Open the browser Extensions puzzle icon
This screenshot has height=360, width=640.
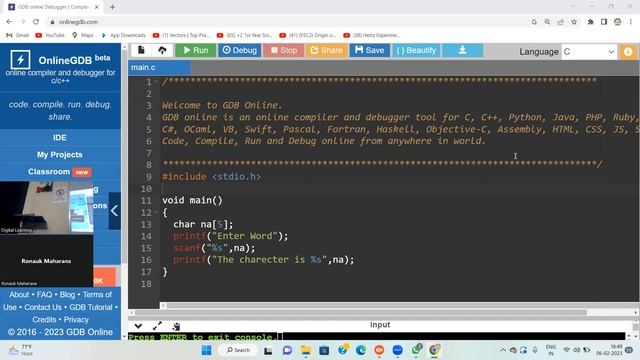(x=591, y=22)
